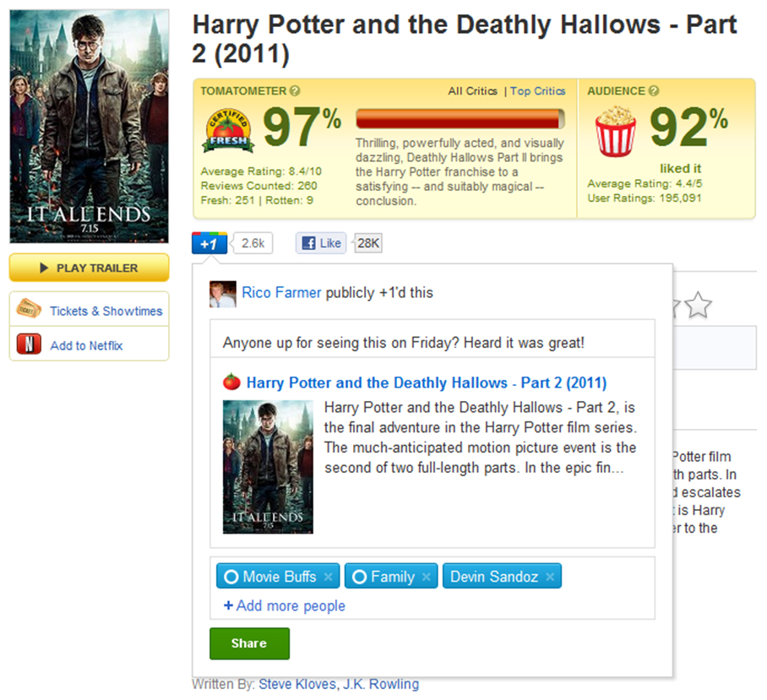Click the Facebook Like button
767x700 pixels.
[x=321, y=243]
